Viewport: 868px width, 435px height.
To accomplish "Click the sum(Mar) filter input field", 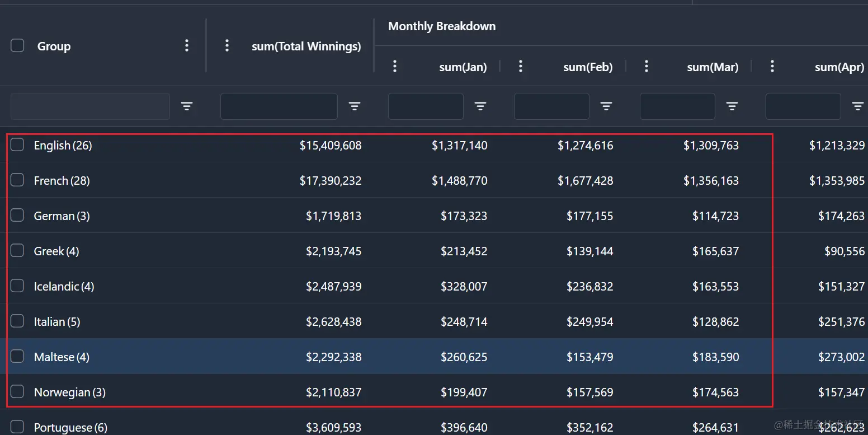I will (677, 106).
